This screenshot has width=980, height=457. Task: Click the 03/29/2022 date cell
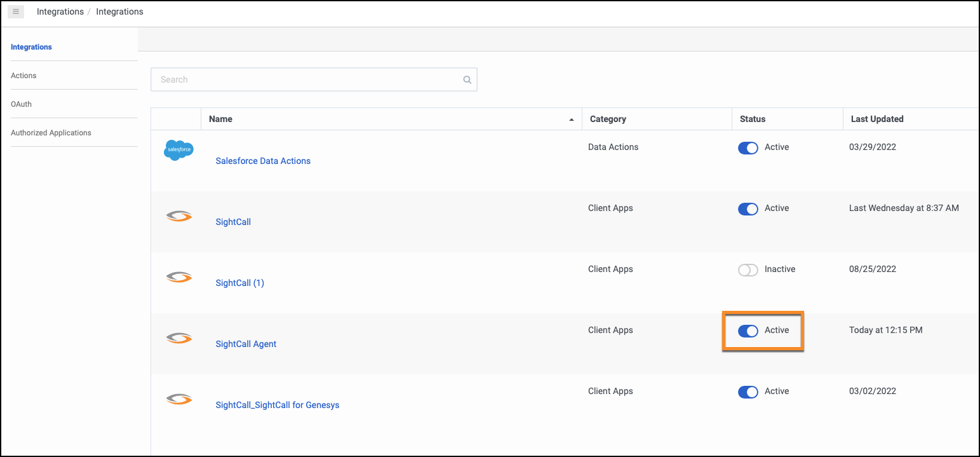pyautogui.click(x=873, y=147)
